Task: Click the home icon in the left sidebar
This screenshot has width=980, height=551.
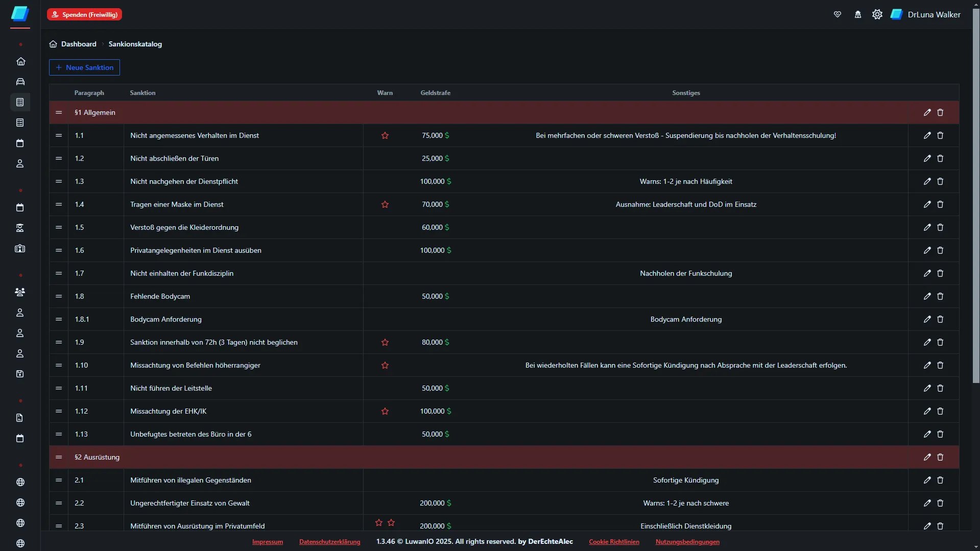Action: [20, 61]
